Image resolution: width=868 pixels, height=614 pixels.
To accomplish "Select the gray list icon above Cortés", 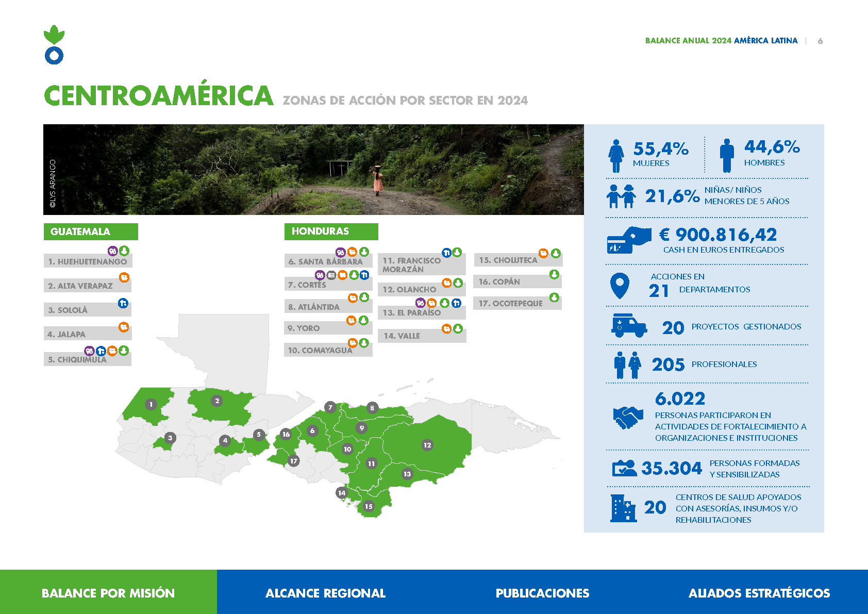I will (x=331, y=275).
